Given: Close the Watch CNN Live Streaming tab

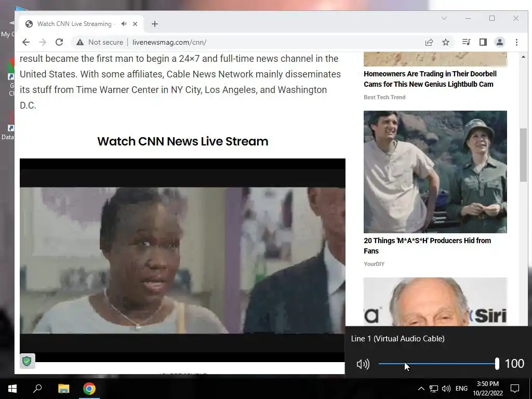Looking at the screenshot, I should [x=135, y=24].
